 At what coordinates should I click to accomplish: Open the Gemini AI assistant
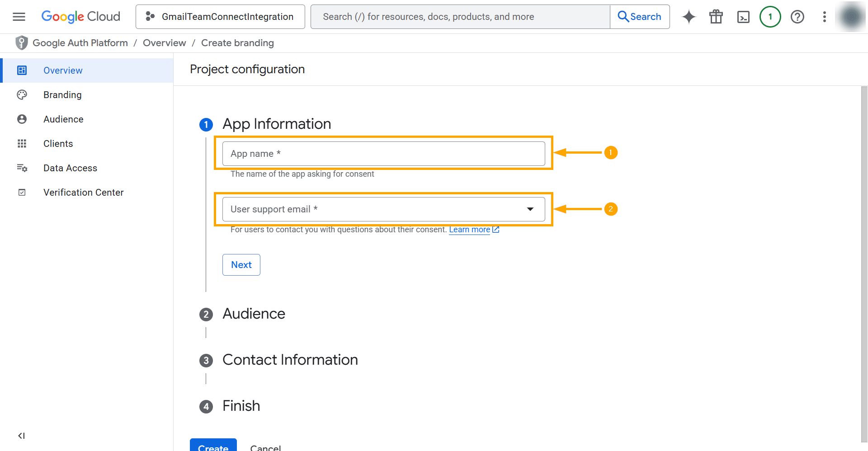(689, 17)
